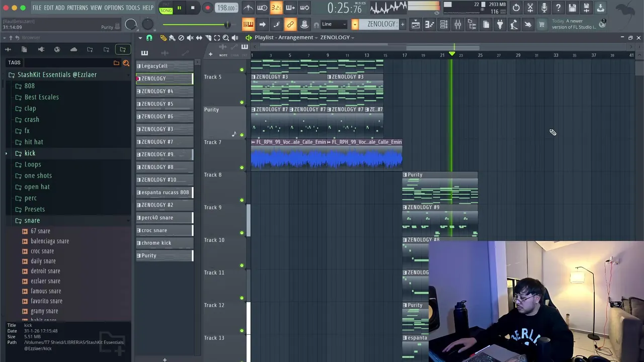
Task: Open the Playlist options menu arrow
Action: (140, 38)
